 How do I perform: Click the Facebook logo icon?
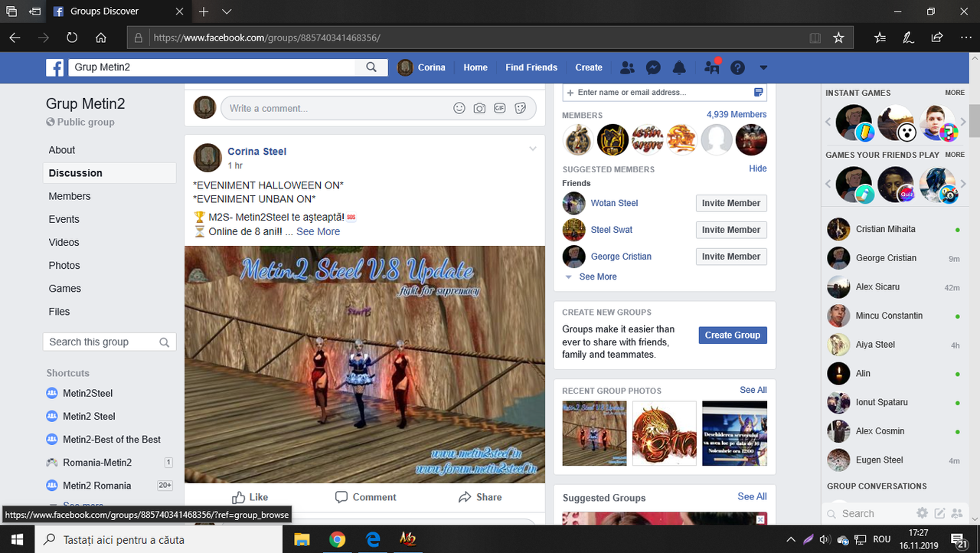[54, 67]
